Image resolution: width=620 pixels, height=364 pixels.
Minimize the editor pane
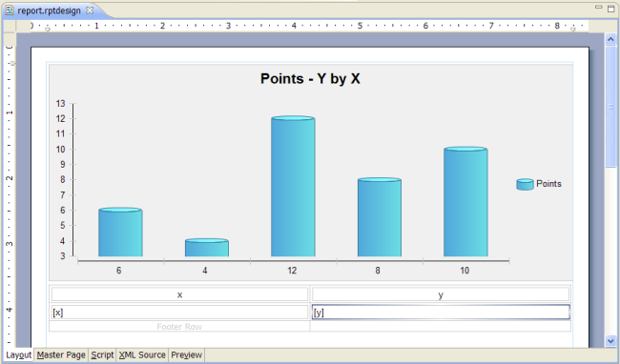coord(599,7)
